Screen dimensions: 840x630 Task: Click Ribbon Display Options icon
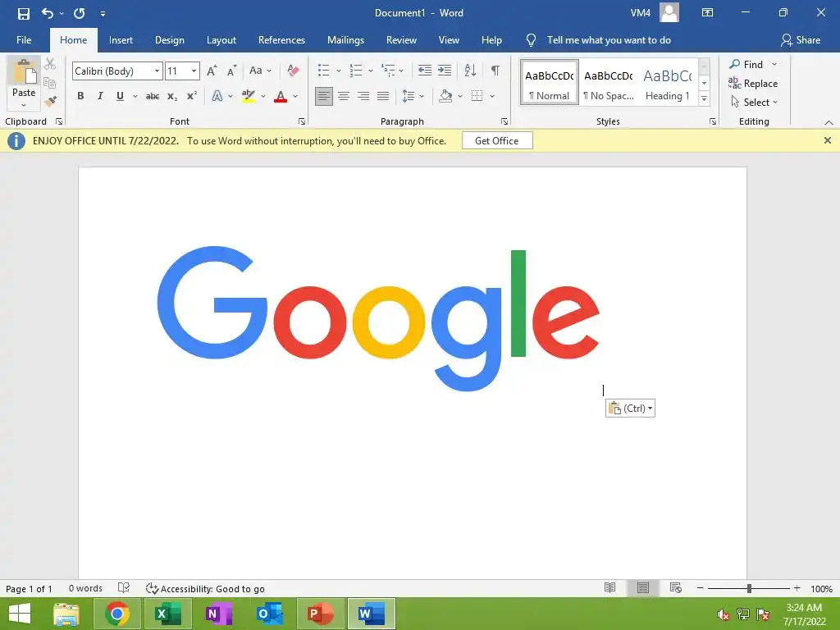pos(707,13)
